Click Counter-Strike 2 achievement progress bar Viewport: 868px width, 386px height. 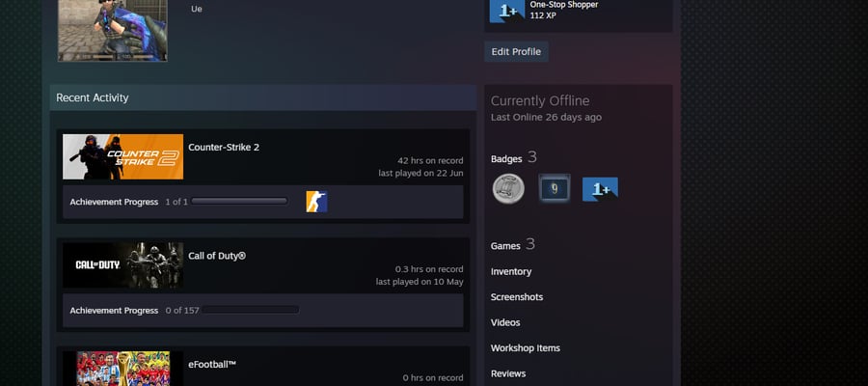[239, 201]
